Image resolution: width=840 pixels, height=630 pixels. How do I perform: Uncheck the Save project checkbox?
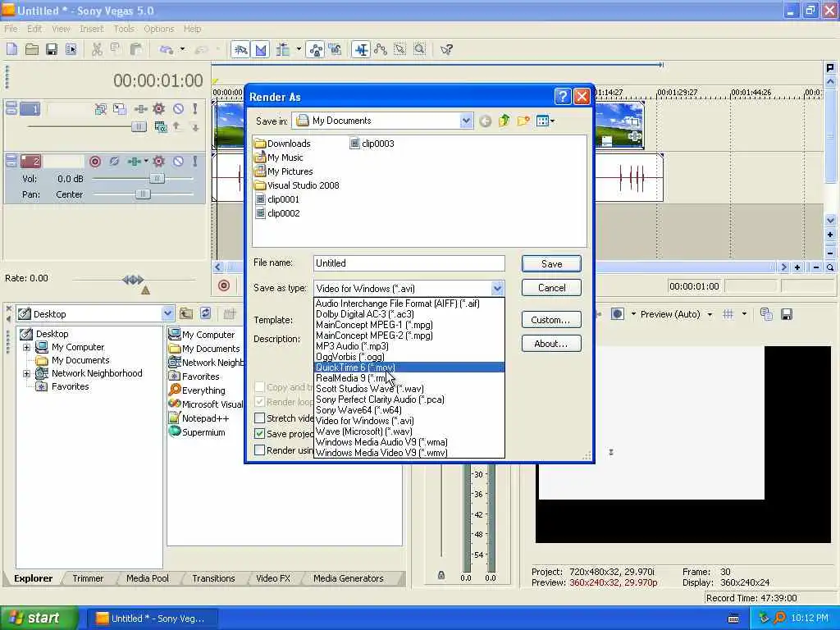pyautogui.click(x=260, y=433)
